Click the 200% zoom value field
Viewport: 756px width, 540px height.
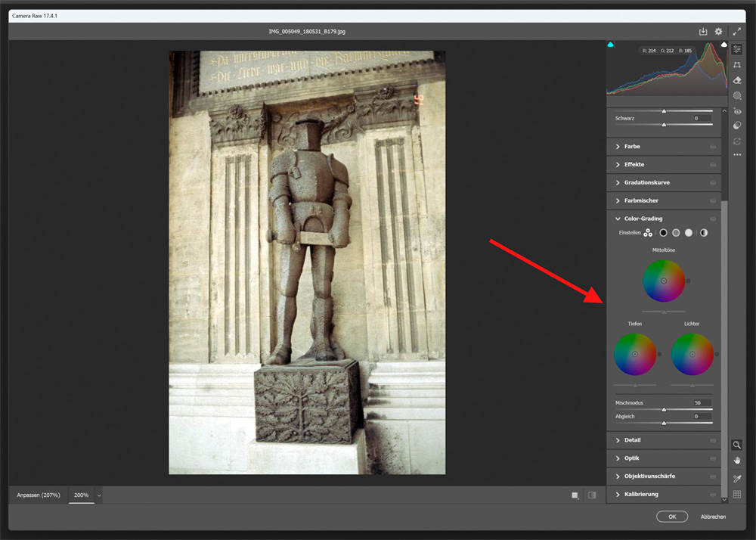[x=82, y=495]
